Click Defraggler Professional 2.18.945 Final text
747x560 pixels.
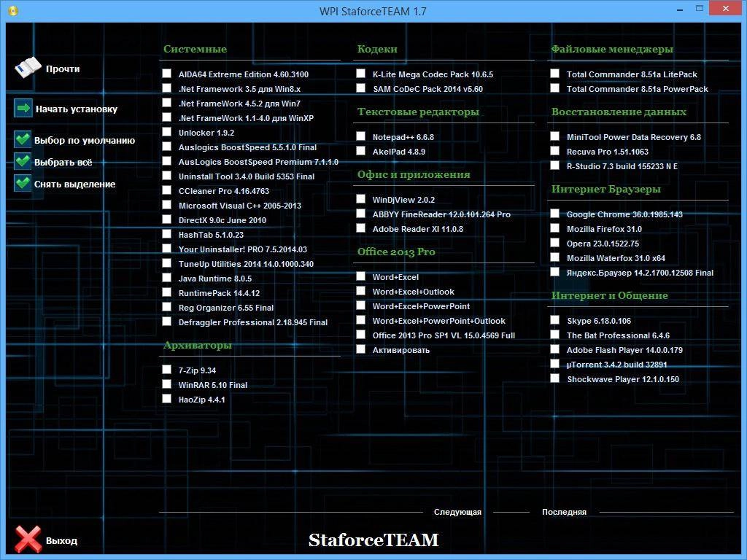253,322
